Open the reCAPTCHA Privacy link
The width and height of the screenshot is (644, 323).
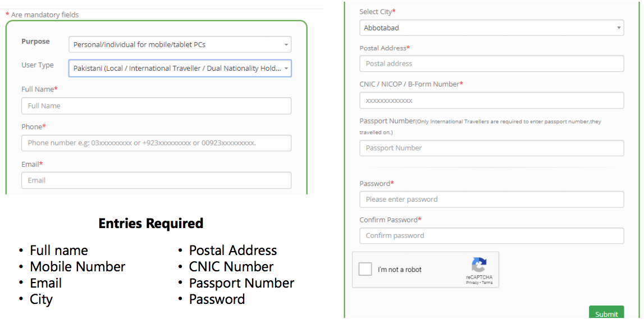[x=472, y=283]
